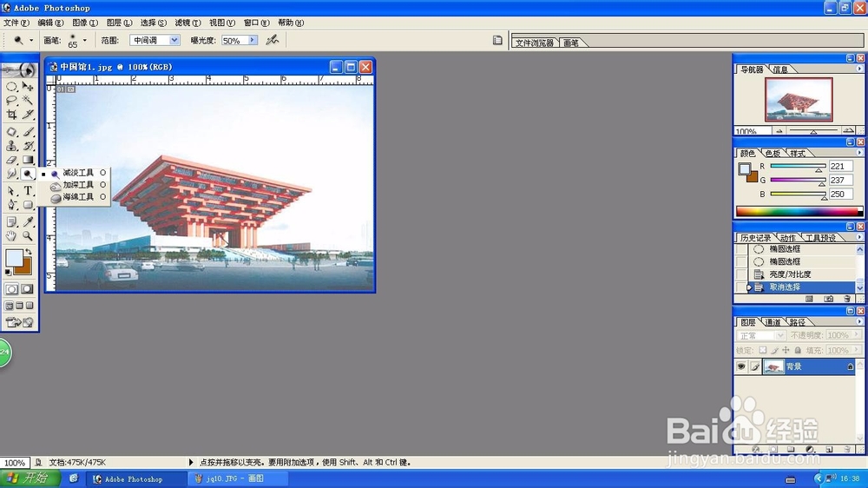Swap foreground and background colors
The image size is (868, 488).
coord(29,252)
